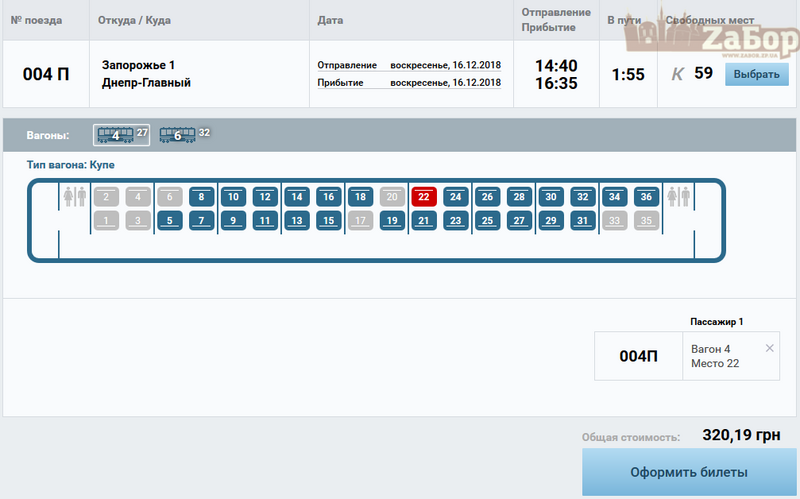This screenshot has width=800, height=499.
Task: Pick seat 11 in the lower row
Action: pos(265,220)
